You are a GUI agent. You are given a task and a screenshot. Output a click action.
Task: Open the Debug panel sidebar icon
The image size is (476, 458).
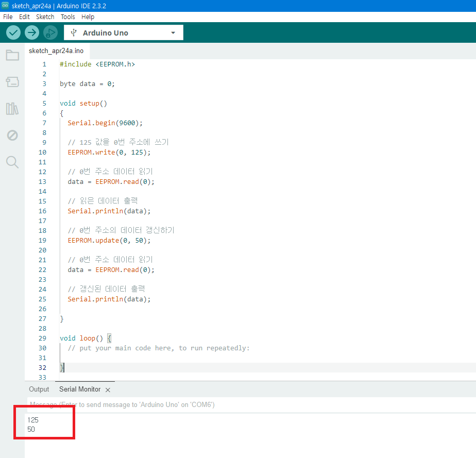[x=12, y=135]
